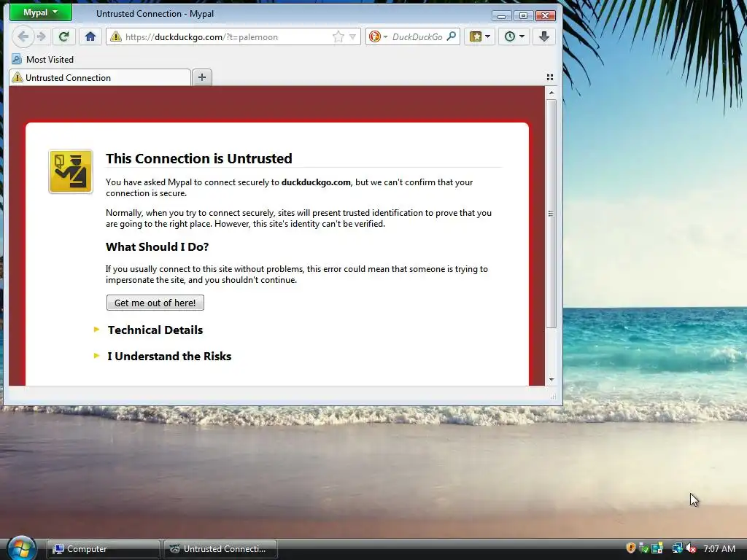This screenshot has height=560, width=747.
Task: Go forward with the forward arrow
Action: pos(42,36)
